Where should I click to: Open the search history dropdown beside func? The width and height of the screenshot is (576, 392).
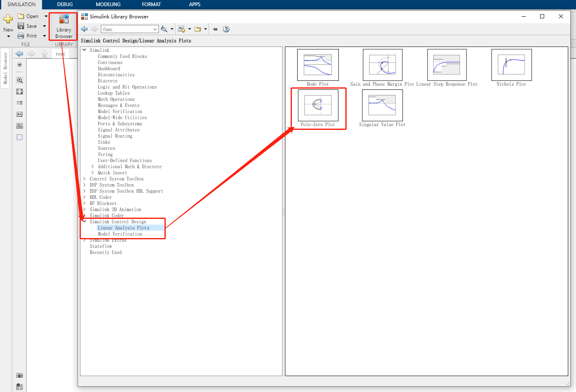155,29
